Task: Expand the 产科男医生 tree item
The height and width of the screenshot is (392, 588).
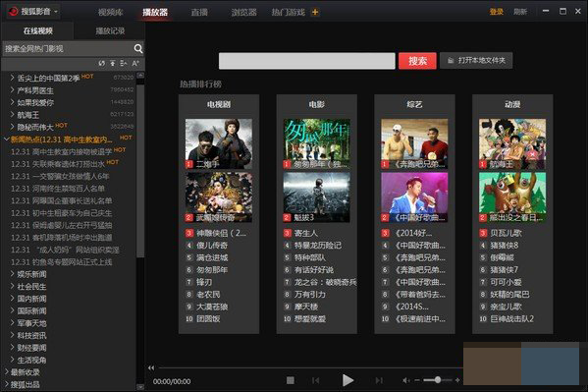Action: click(12, 90)
